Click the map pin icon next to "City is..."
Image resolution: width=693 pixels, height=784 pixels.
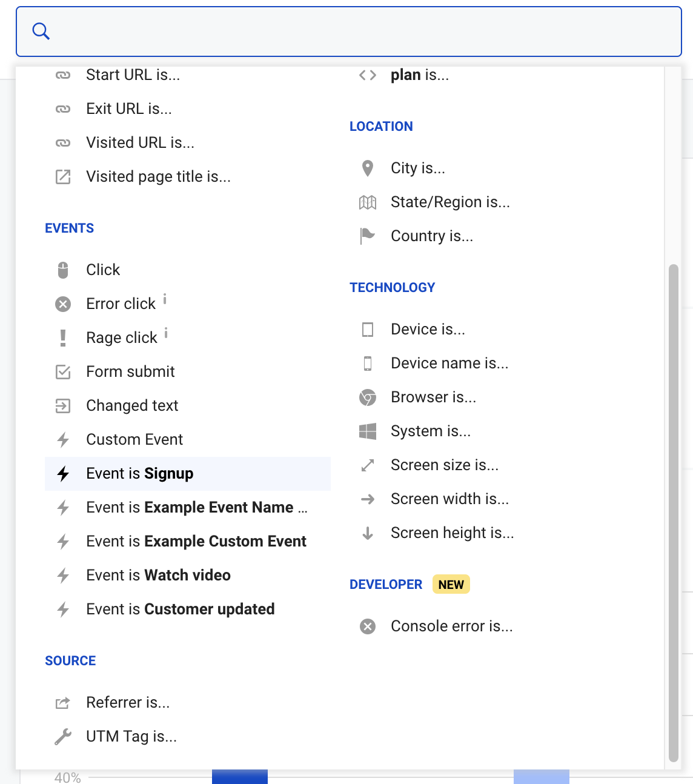pyautogui.click(x=367, y=168)
